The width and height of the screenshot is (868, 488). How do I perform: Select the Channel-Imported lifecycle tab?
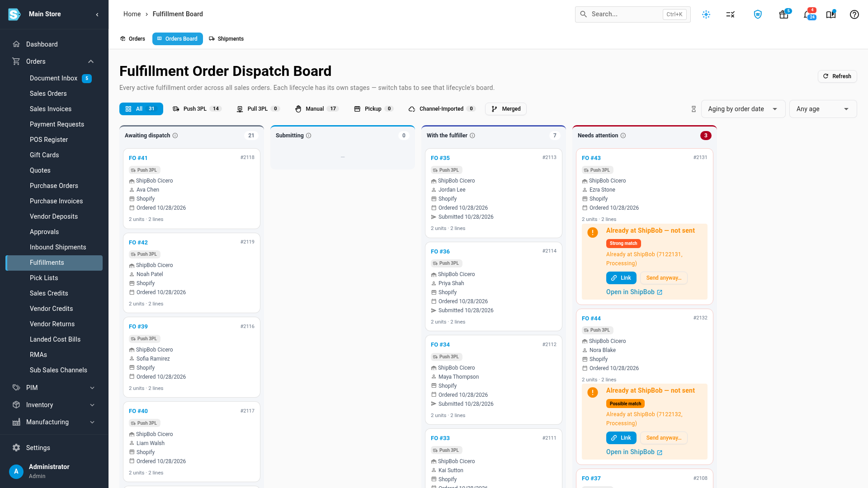point(442,109)
